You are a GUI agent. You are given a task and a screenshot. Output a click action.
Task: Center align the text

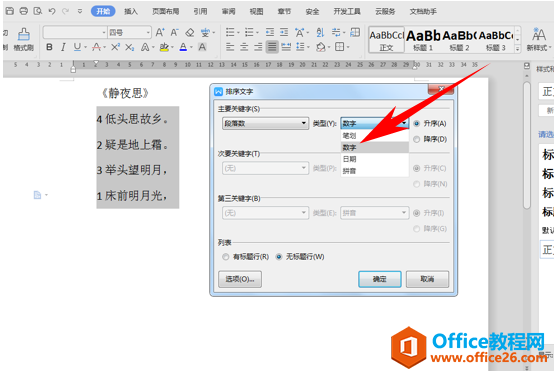pyautogui.click(x=244, y=47)
